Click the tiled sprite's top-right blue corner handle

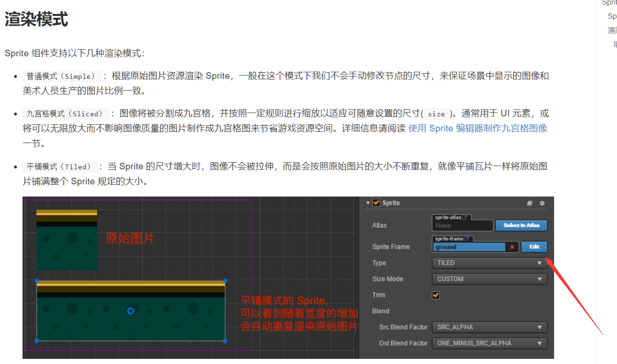point(225,281)
